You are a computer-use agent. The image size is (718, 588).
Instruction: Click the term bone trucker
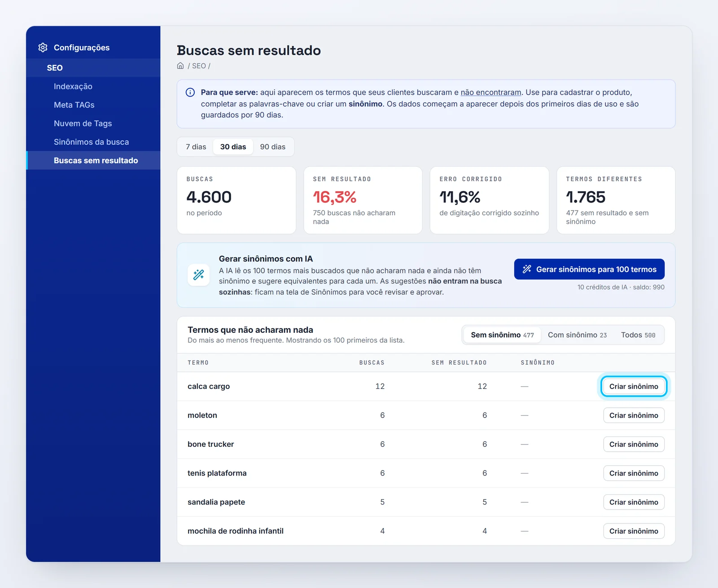211,444
